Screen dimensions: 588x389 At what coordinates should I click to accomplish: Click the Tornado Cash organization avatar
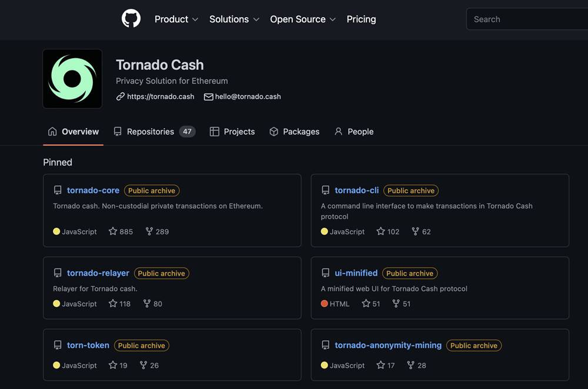72,79
